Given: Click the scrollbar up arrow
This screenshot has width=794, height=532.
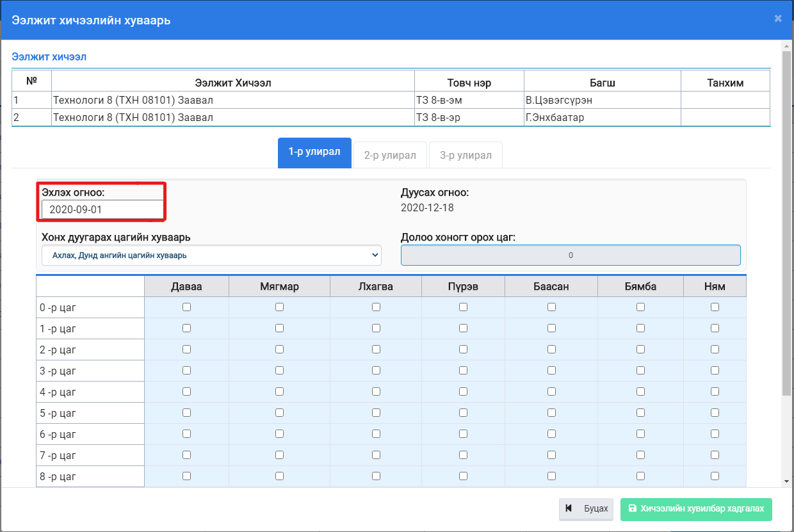Looking at the screenshot, I should [x=786, y=45].
